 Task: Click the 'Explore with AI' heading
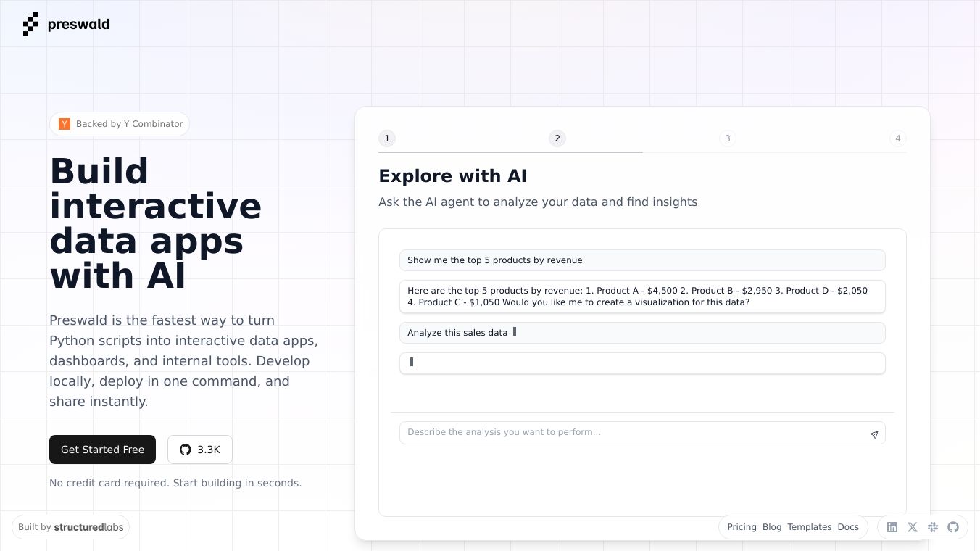452,176
